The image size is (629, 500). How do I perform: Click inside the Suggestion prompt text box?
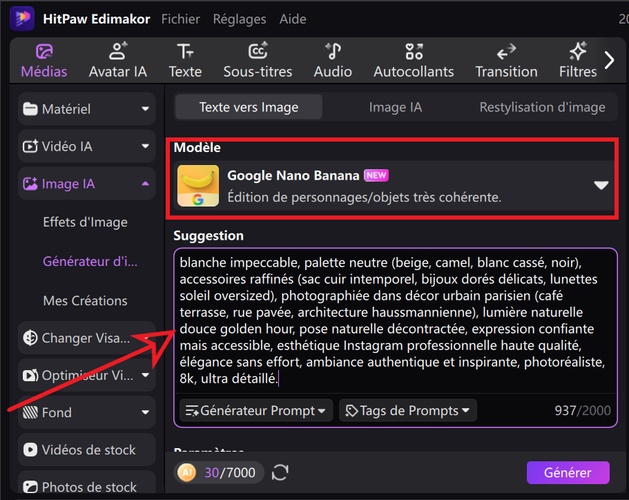(395, 320)
